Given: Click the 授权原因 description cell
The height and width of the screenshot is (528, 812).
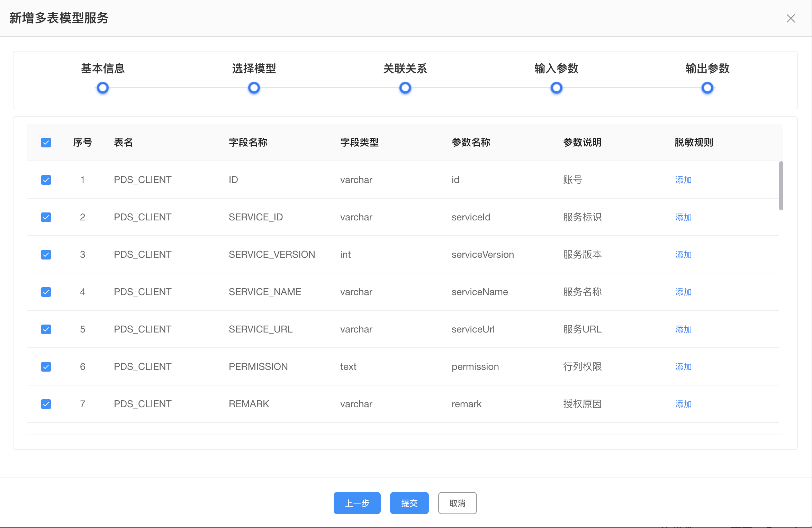Looking at the screenshot, I should 583,404.
